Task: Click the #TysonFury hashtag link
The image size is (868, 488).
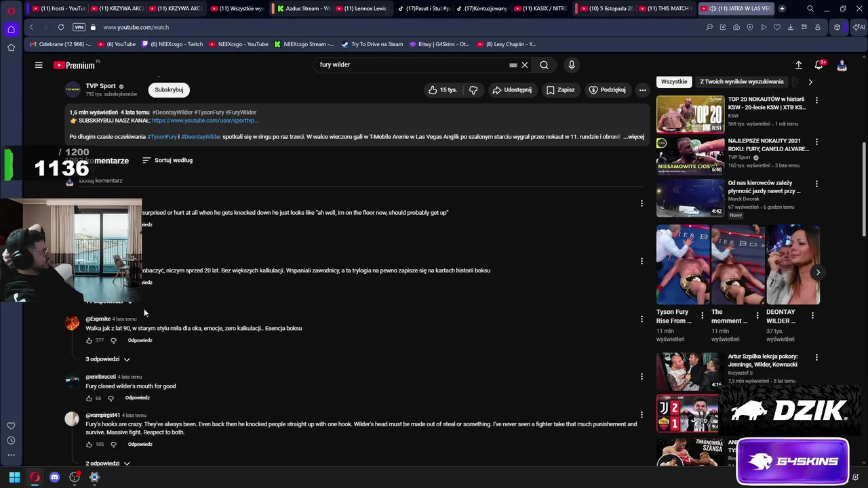Action: click(162, 137)
